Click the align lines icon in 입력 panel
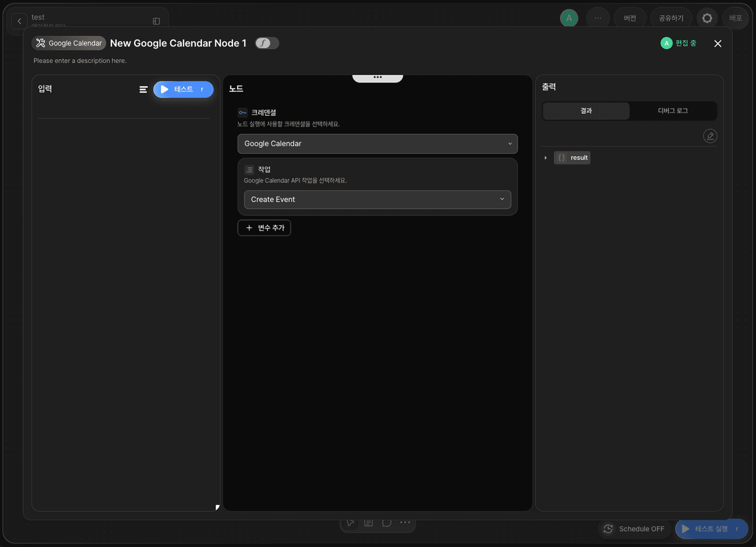Image resolution: width=756 pixels, height=547 pixels. pyautogui.click(x=144, y=89)
